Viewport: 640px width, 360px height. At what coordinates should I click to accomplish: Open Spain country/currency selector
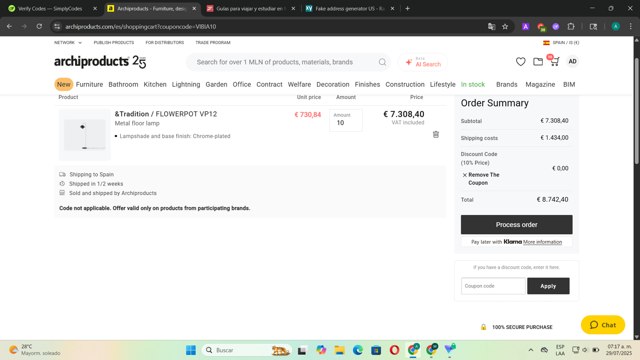click(561, 42)
